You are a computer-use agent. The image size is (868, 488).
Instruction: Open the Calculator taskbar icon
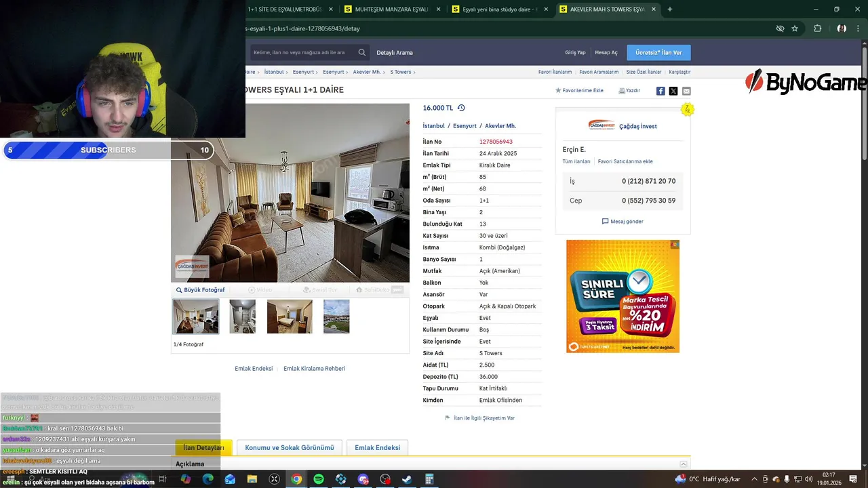(429, 479)
